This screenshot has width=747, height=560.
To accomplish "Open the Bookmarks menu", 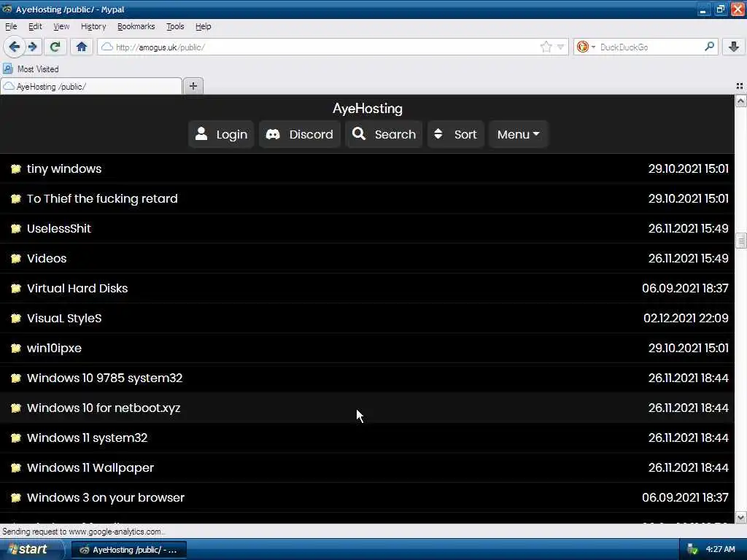I will [x=136, y=26].
